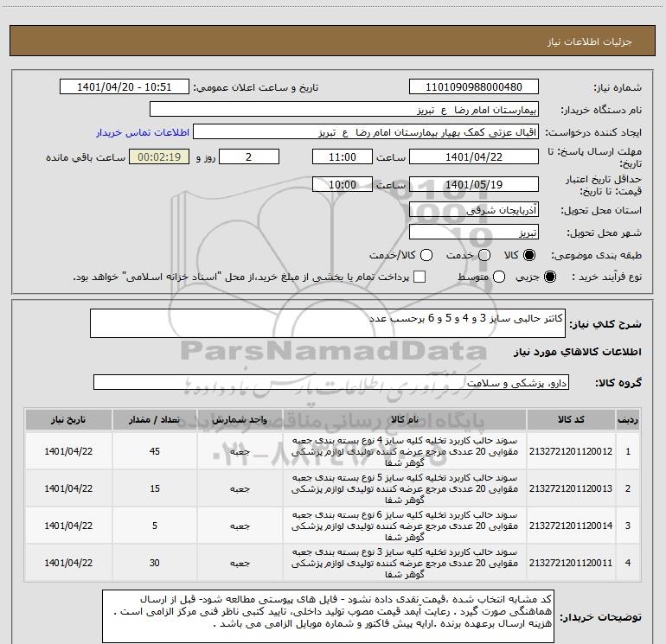
Task: Click the delivery city field تبریز
Action: coord(474,233)
